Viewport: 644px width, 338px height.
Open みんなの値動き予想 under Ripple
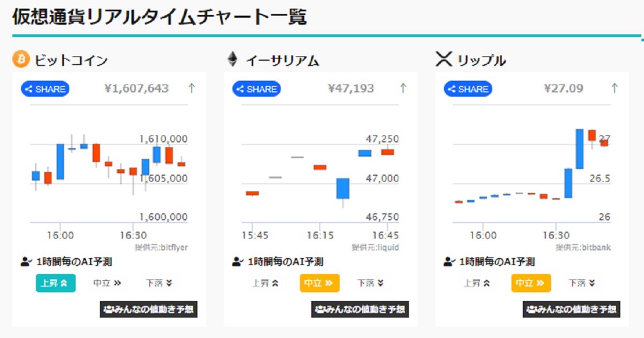click(x=572, y=309)
